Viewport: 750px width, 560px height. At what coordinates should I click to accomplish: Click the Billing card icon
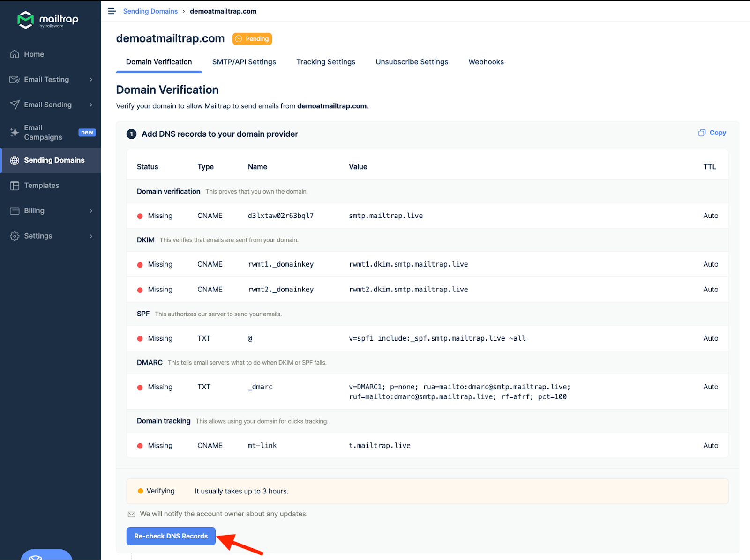pyautogui.click(x=15, y=211)
